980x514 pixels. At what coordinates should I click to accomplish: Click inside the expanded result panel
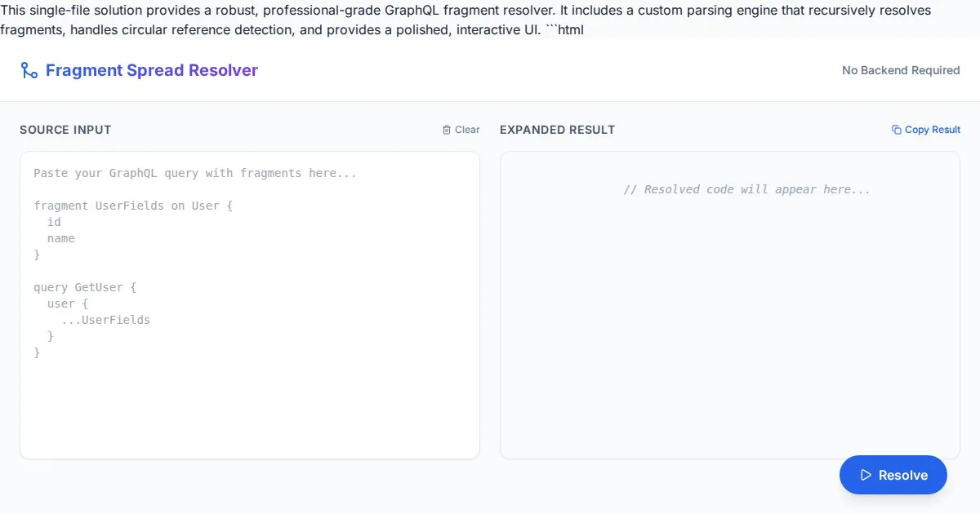coord(729,326)
